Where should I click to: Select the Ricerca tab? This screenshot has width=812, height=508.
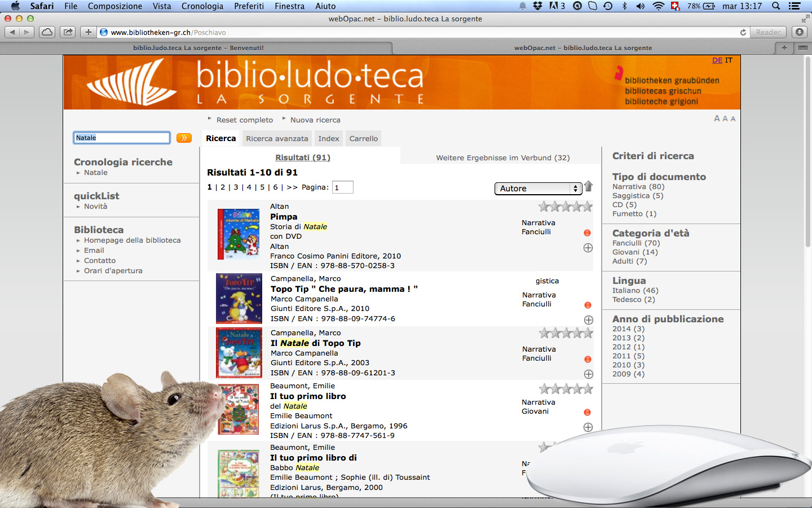coord(221,138)
